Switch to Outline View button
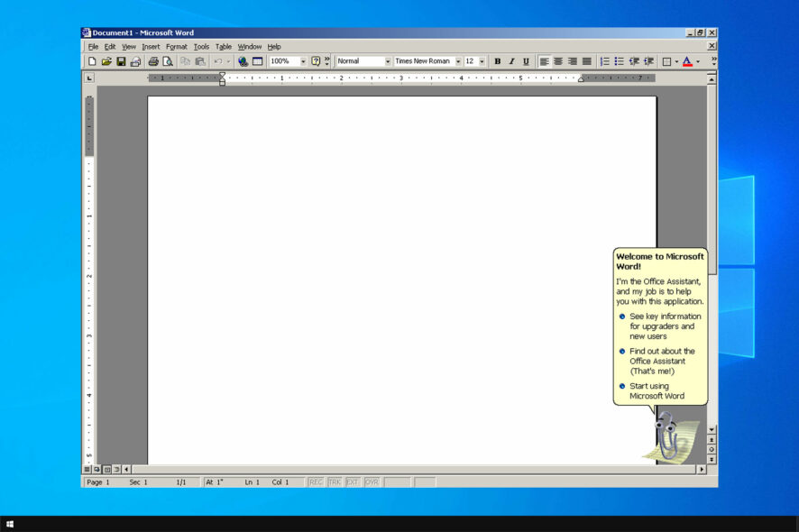The height and width of the screenshot is (532, 799). tap(116, 469)
